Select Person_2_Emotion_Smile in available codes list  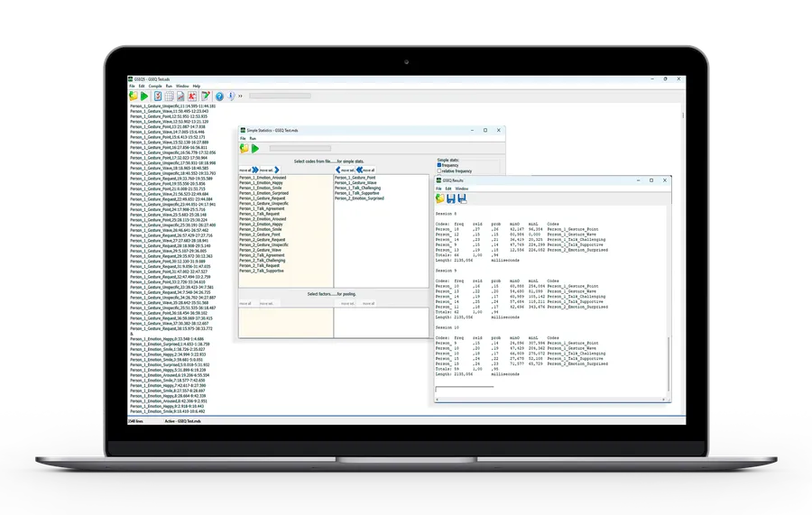pyautogui.click(x=261, y=229)
